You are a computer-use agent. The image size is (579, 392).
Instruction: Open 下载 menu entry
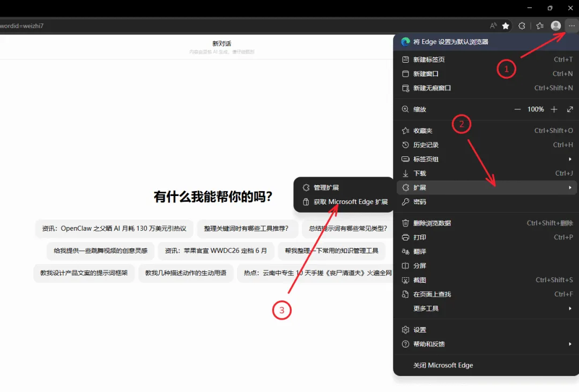tap(487, 174)
